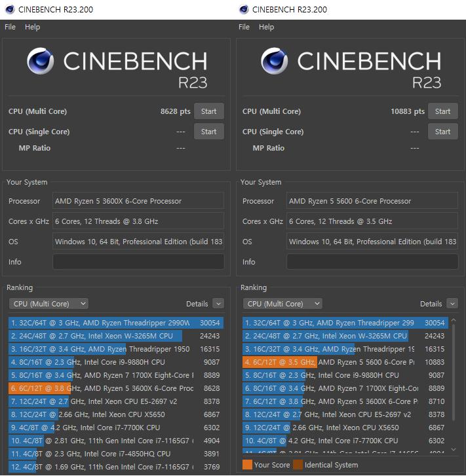Select Xeon X5650 row in left ranking
466x476 pixels.
116,414
